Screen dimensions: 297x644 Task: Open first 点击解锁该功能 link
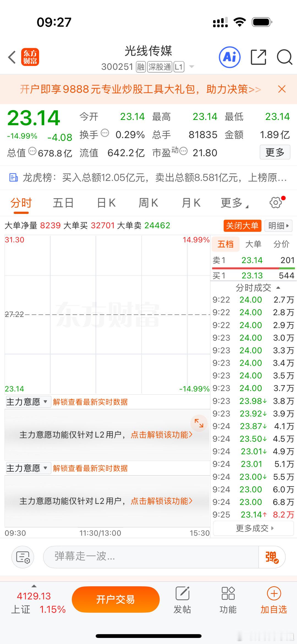pos(162,435)
